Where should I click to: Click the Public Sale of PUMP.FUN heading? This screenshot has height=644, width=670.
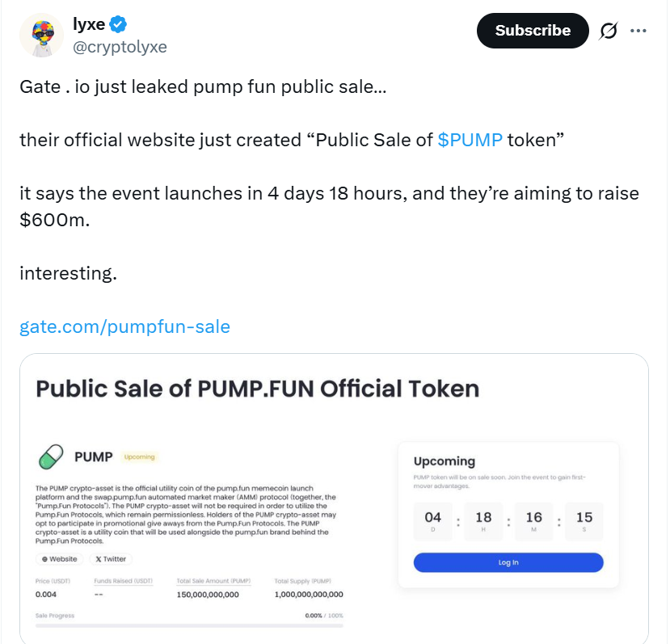pos(257,389)
